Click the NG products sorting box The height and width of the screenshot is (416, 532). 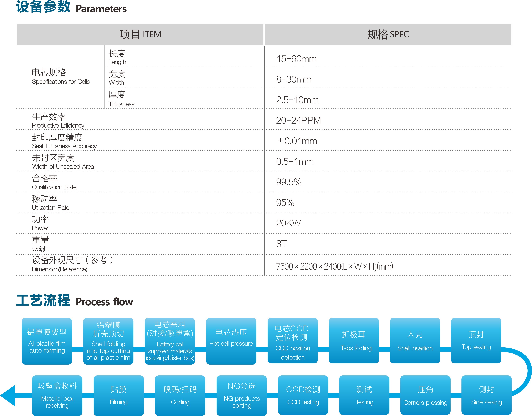tap(242, 395)
